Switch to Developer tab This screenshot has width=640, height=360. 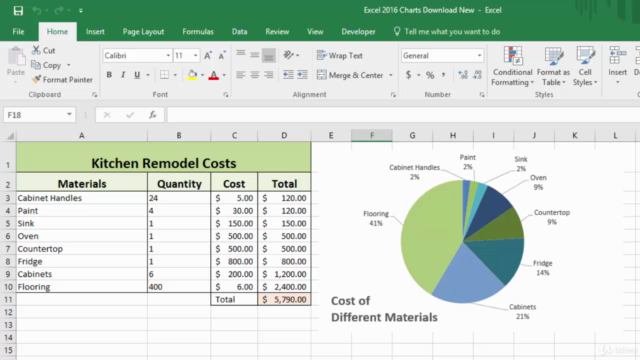[358, 31]
